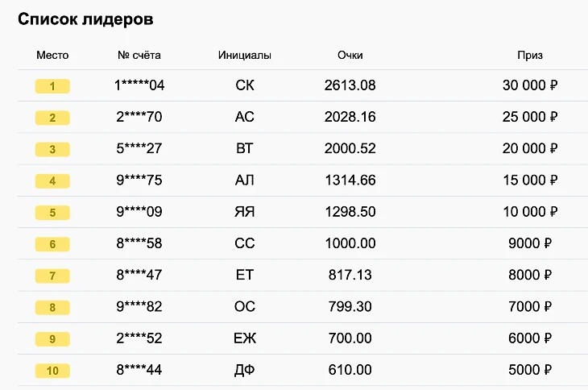Click the rank 8 place badge
Image resolution: width=588 pixels, height=390 pixels.
click(52, 307)
